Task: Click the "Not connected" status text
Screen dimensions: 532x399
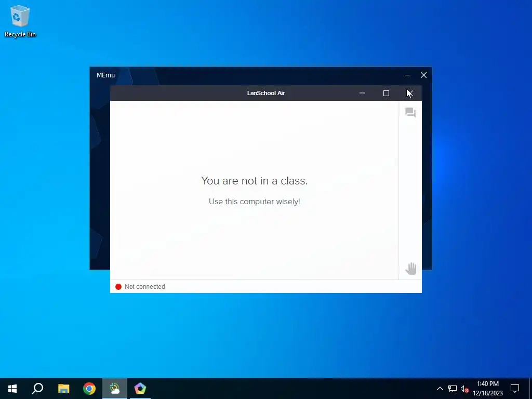Action: coord(145,287)
